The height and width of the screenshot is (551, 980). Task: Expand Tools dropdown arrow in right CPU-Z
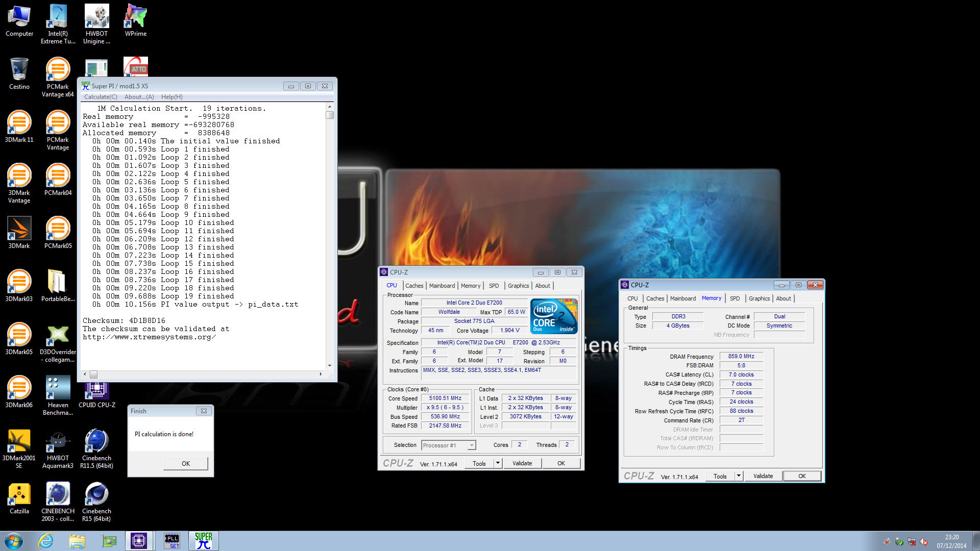point(739,476)
